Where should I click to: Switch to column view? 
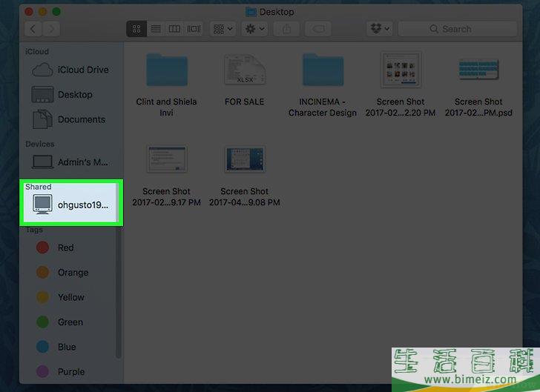click(174, 29)
